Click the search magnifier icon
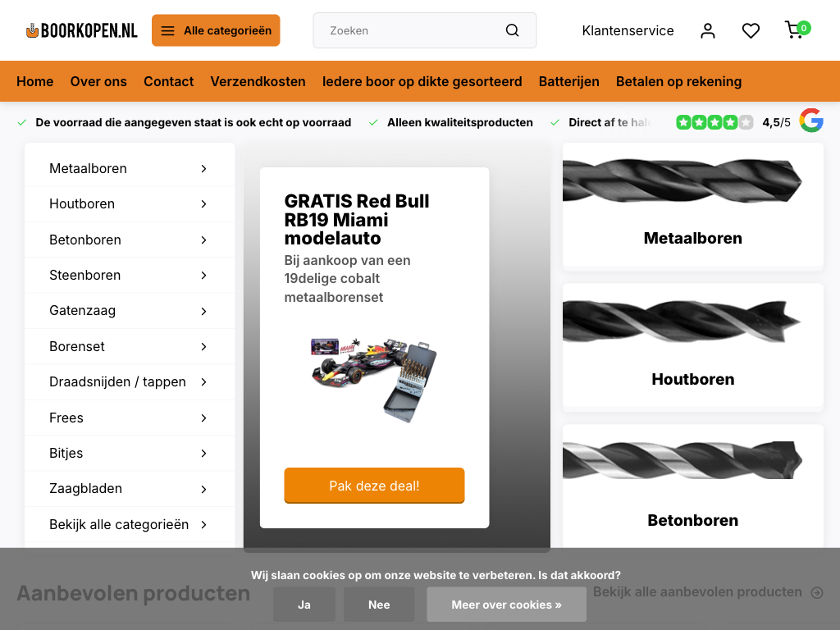Image resolution: width=840 pixels, height=630 pixels. (x=512, y=30)
